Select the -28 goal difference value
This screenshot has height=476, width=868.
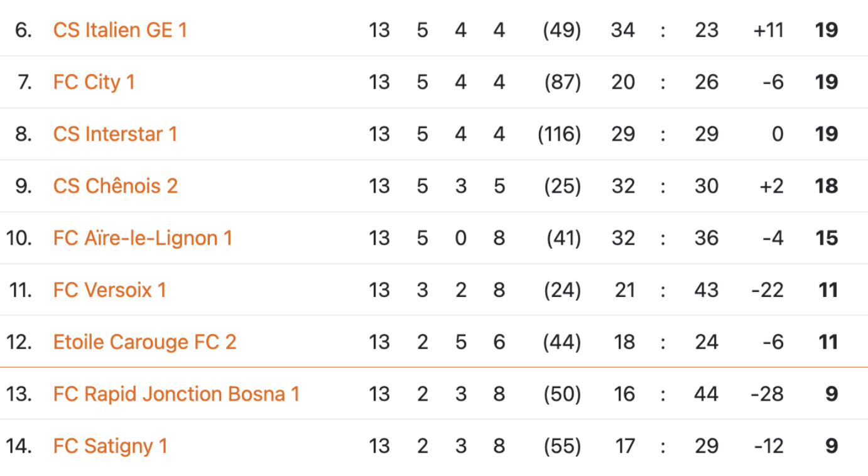pyautogui.click(x=767, y=394)
